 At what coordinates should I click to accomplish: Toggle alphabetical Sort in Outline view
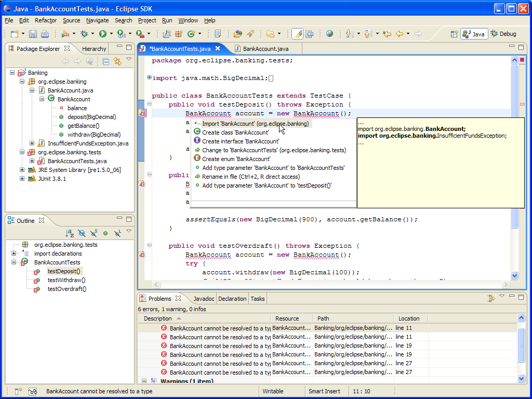70,234
